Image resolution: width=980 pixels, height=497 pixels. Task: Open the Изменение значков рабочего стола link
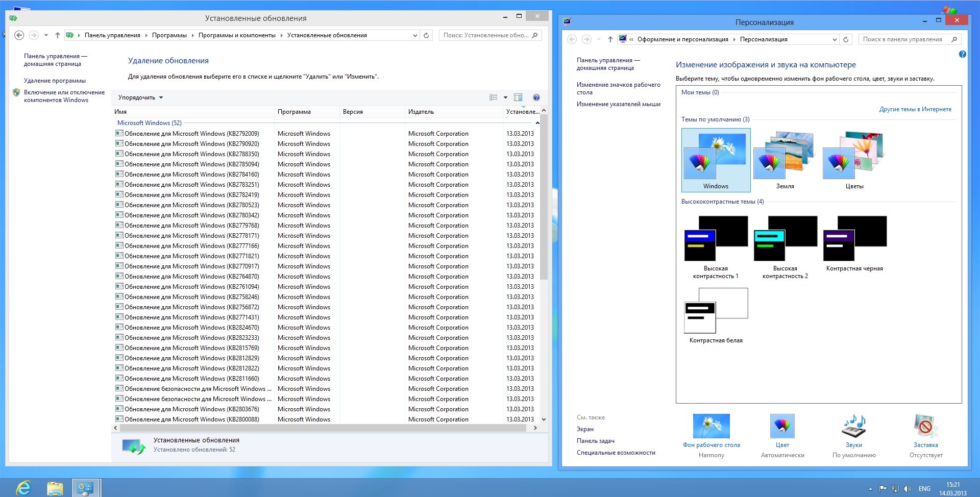(x=618, y=88)
